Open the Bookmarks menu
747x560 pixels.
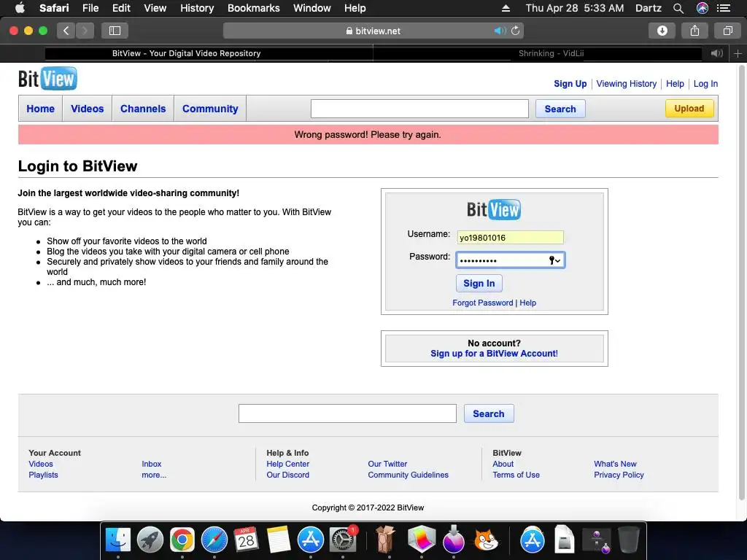(x=253, y=8)
